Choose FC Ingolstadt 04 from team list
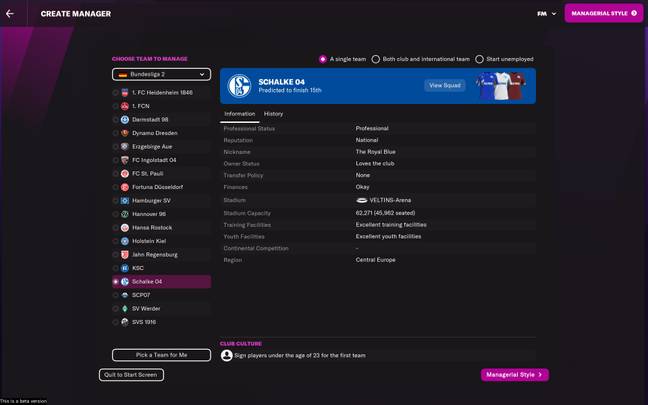Viewport: 648px width, 405px height. [161, 160]
